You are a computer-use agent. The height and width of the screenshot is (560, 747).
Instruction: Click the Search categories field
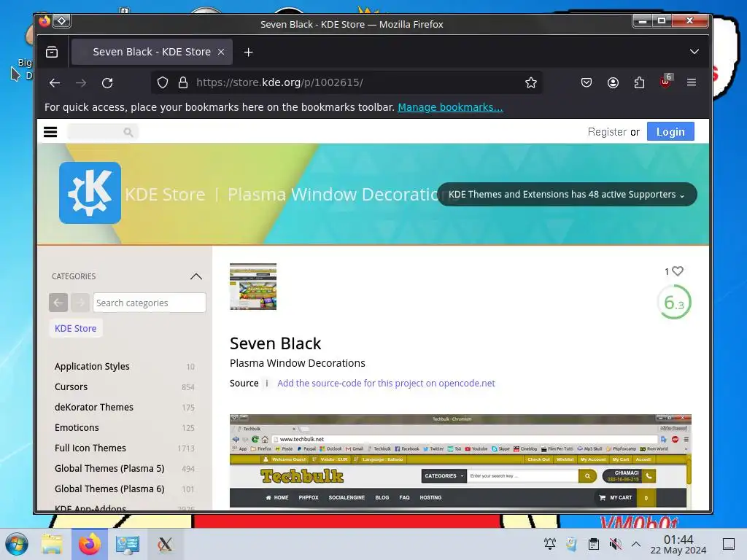coord(150,303)
